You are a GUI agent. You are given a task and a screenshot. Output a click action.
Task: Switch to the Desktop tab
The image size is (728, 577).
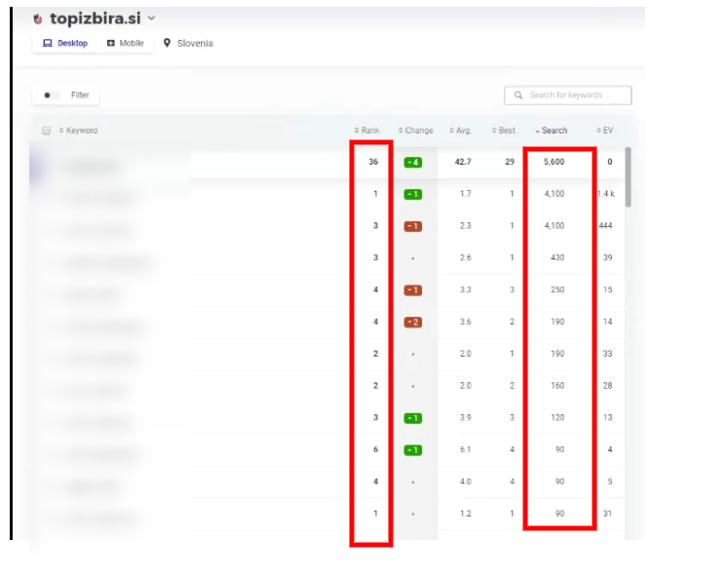tap(65, 43)
